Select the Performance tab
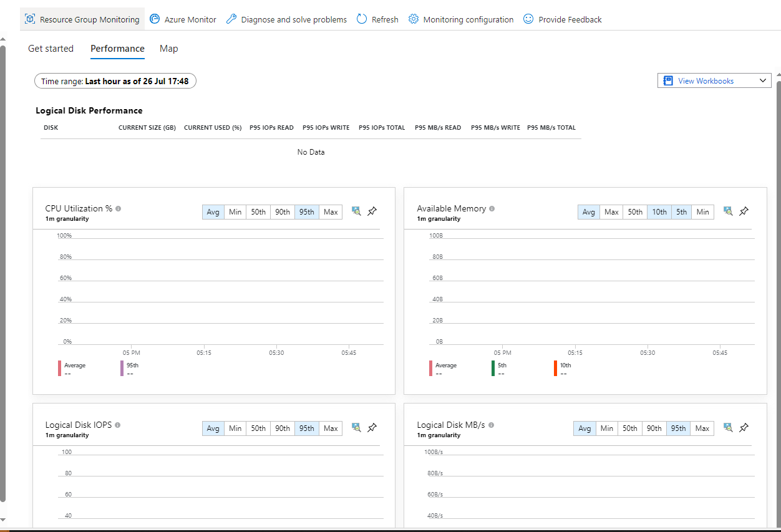 pos(117,49)
